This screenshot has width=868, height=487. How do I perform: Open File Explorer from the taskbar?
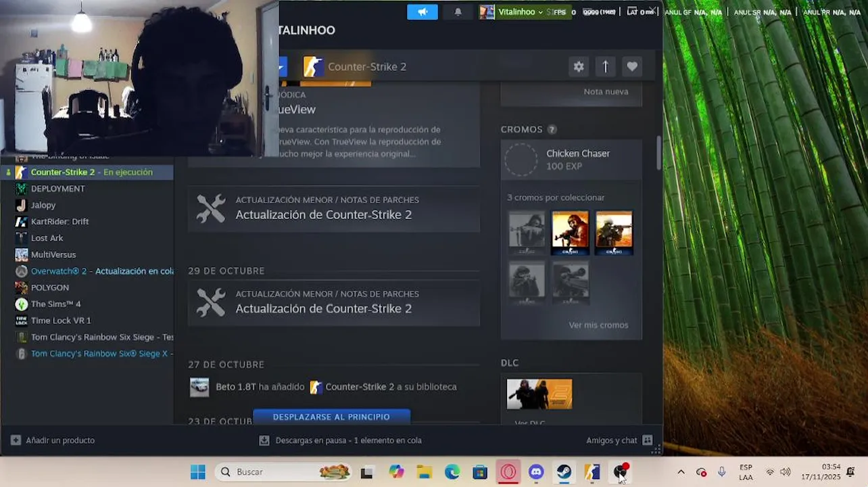coord(424,472)
